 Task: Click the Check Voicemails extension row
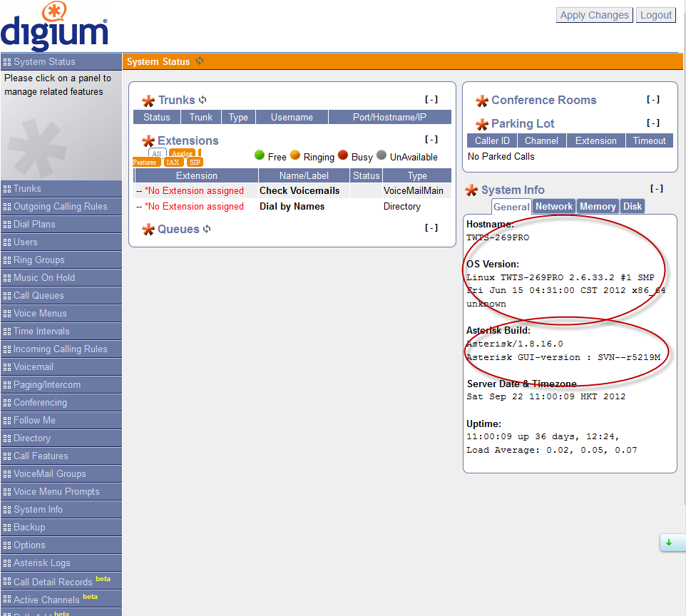(292, 191)
